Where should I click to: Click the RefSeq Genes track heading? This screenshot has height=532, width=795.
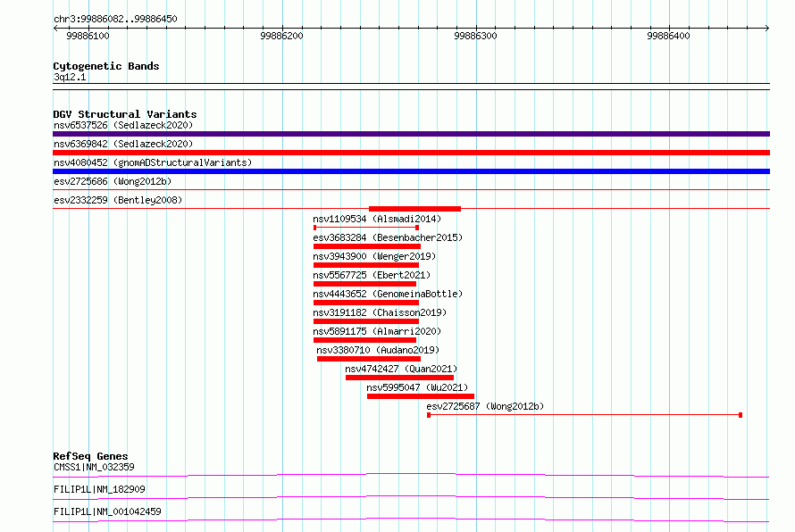pyautogui.click(x=91, y=456)
